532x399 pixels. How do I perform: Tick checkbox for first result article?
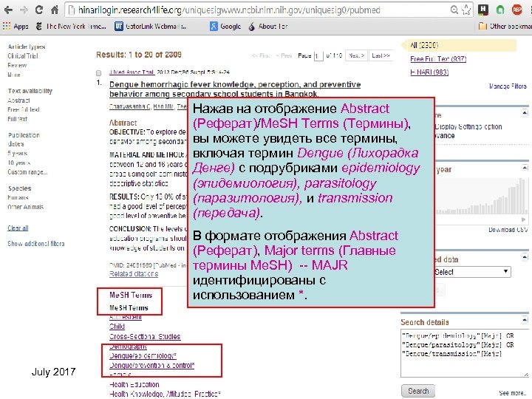pos(99,73)
